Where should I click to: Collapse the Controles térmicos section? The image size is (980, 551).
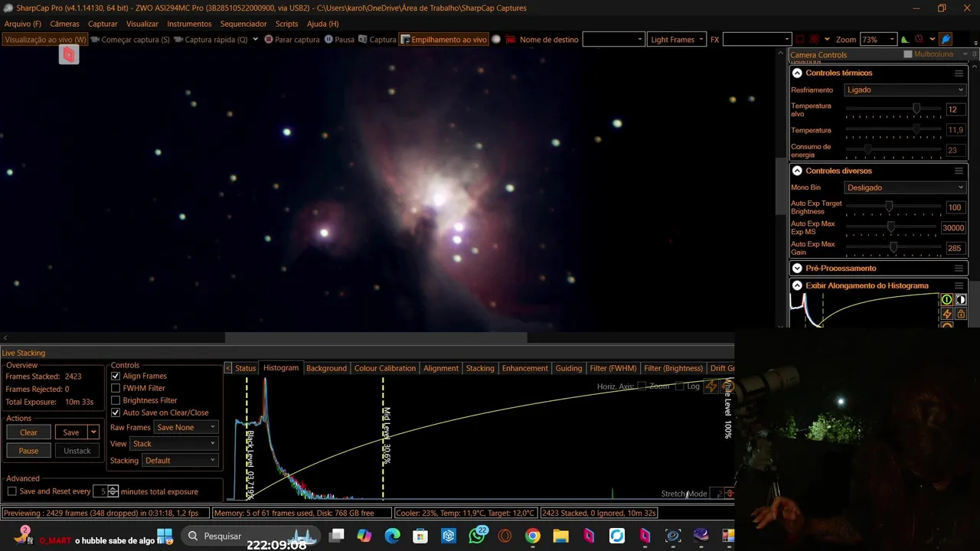[797, 73]
